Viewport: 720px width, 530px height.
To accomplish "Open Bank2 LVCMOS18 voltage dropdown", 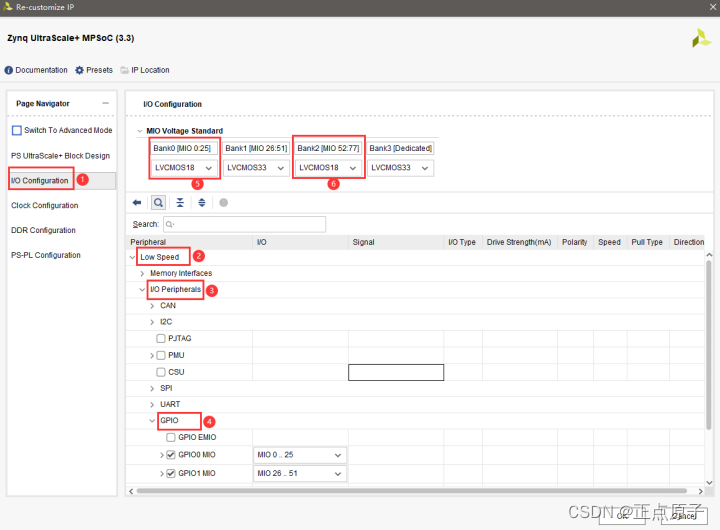I will [x=327, y=168].
